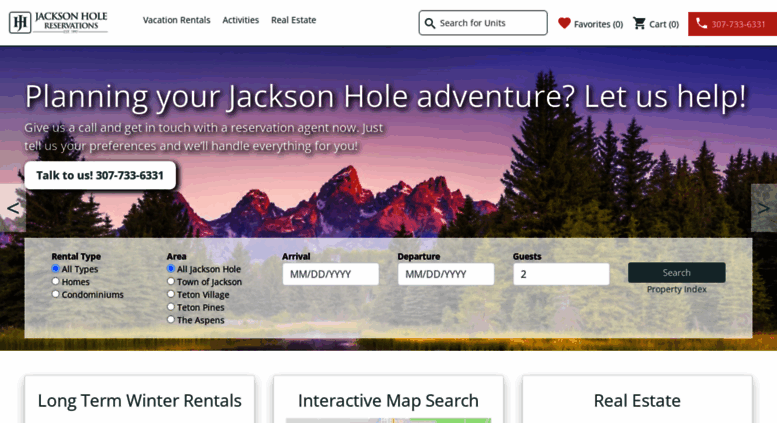Select Teton Village area option
The image size is (777, 423).
click(171, 294)
